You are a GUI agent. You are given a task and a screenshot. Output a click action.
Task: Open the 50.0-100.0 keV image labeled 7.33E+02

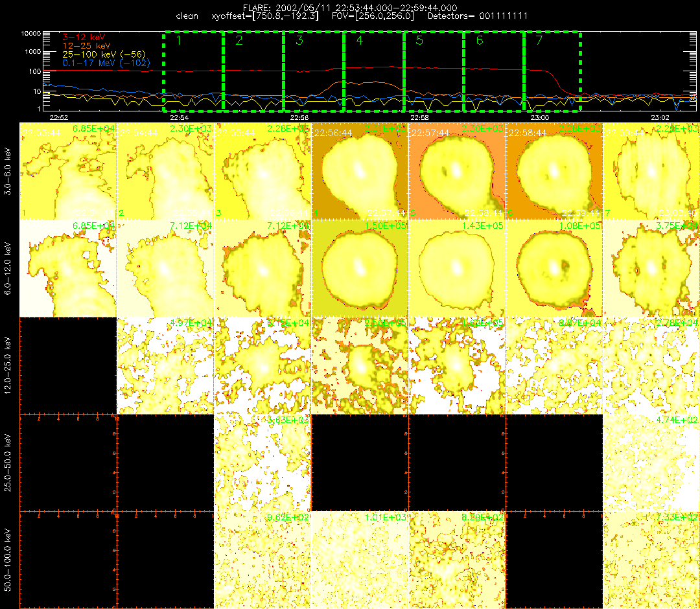651,560
